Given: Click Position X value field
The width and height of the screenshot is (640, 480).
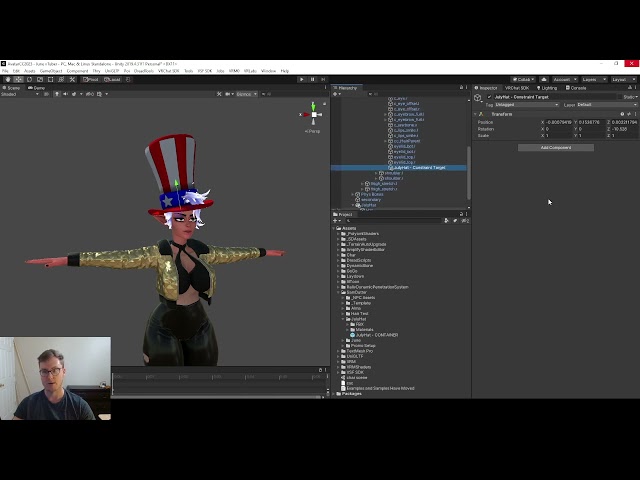Looking at the screenshot, I should (560, 122).
